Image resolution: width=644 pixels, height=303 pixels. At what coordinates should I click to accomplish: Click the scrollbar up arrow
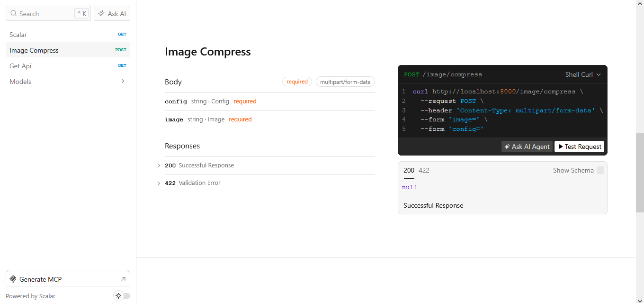[x=640, y=4]
